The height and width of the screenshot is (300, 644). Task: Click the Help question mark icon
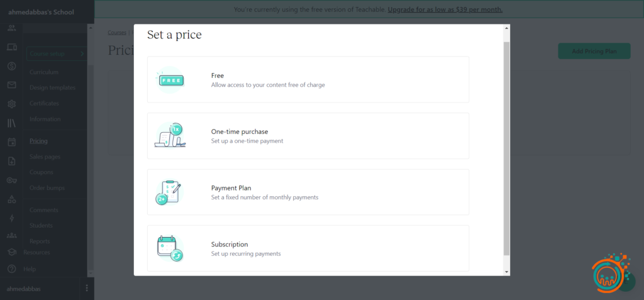click(x=11, y=269)
